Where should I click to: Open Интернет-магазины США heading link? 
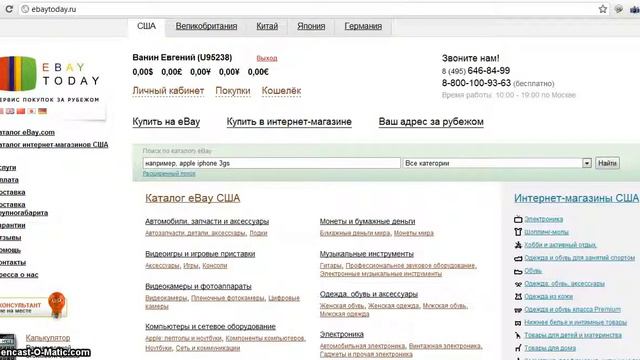pyautogui.click(x=576, y=198)
